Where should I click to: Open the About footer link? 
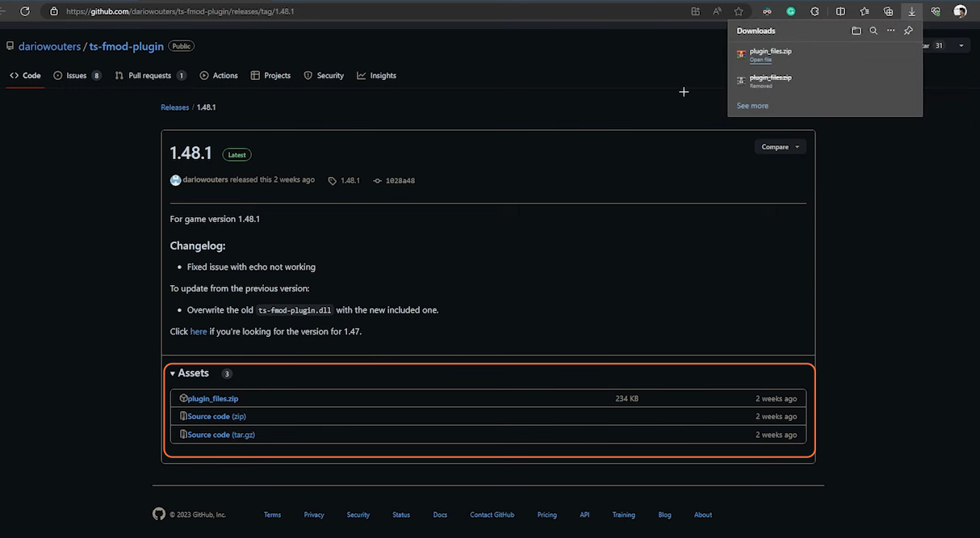pos(703,515)
